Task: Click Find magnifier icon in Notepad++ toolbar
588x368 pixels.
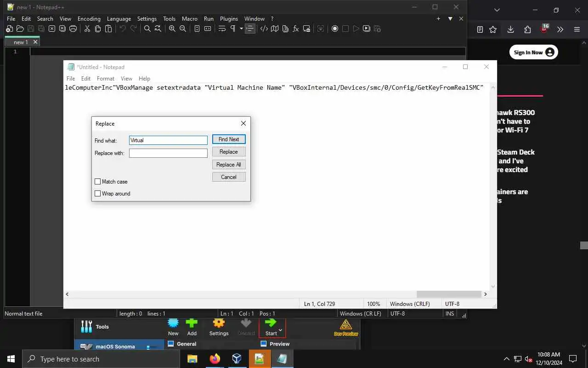Action: pos(147,29)
